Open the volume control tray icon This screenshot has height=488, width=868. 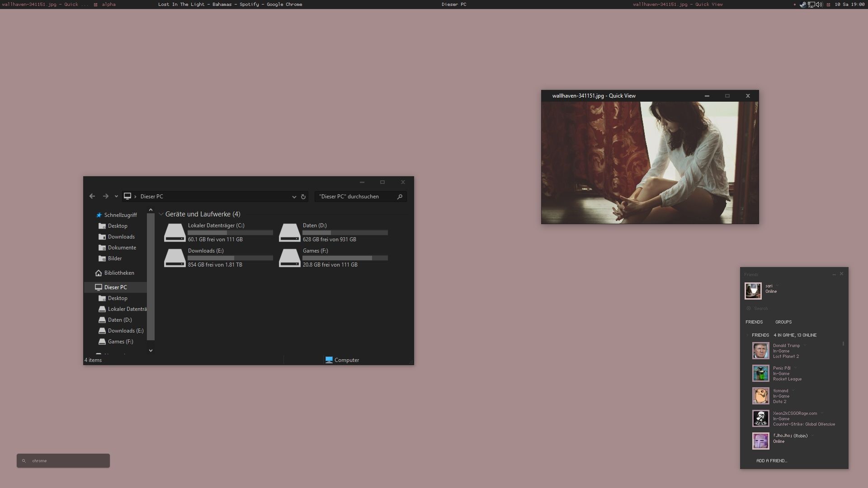pos(819,5)
